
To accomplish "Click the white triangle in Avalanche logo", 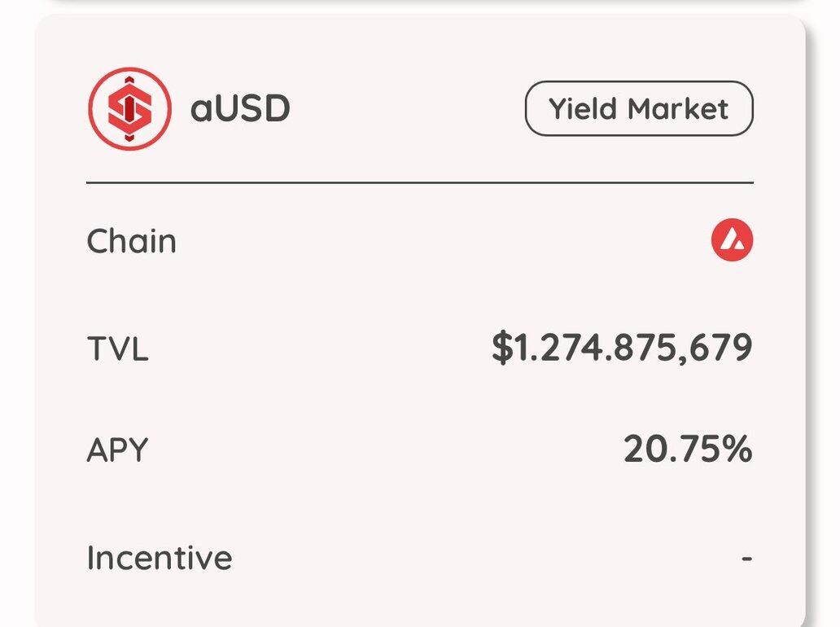I will [732, 242].
